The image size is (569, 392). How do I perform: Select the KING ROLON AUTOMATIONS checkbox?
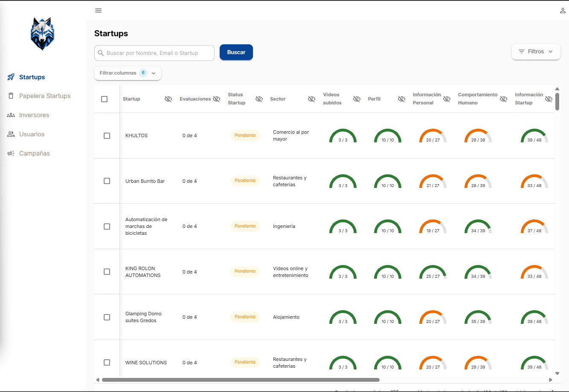click(107, 272)
